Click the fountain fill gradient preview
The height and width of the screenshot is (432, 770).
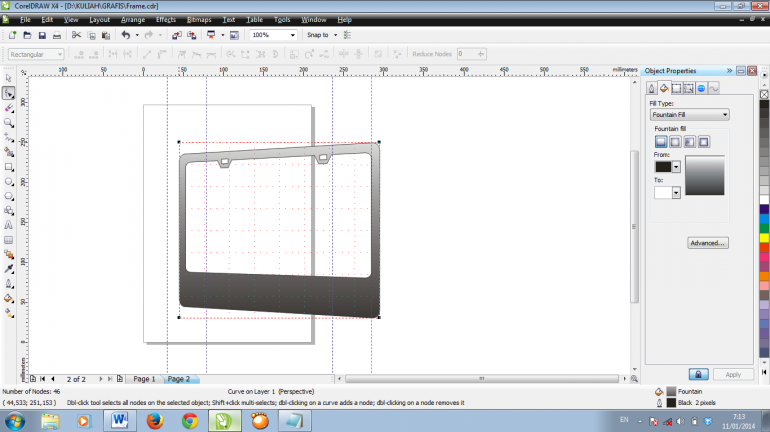(x=704, y=175)
